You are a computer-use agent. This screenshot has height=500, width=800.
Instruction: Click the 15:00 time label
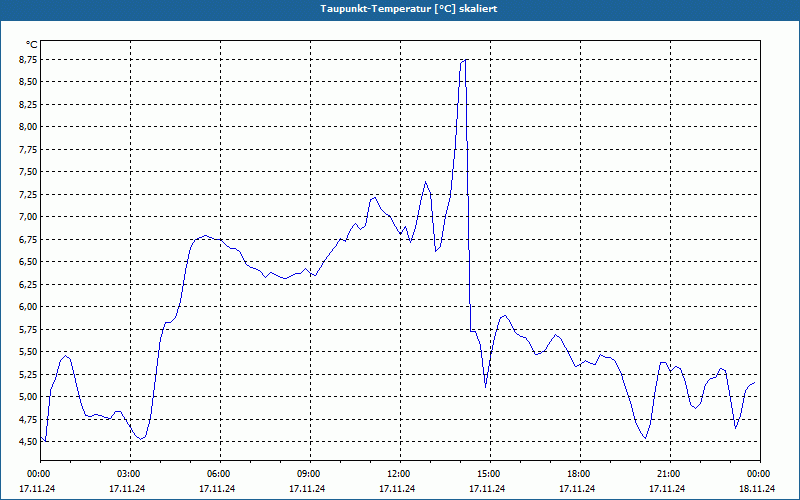coord(490,474)
